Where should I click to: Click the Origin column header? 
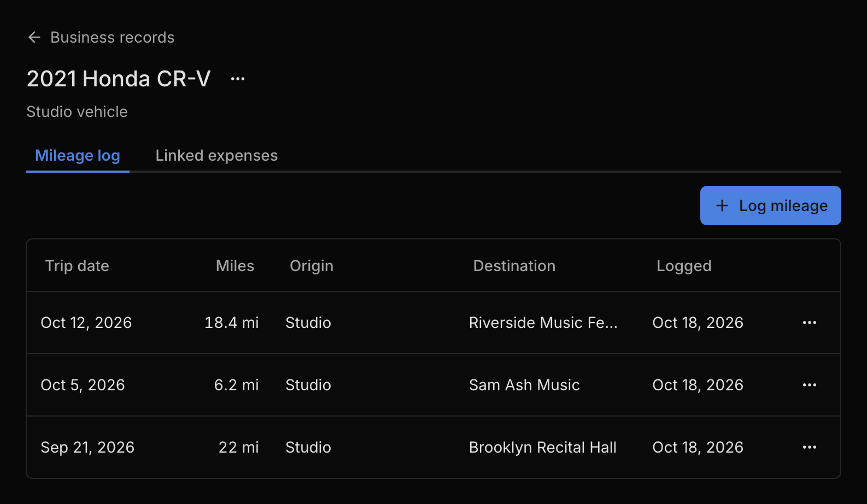coord(312,266)
